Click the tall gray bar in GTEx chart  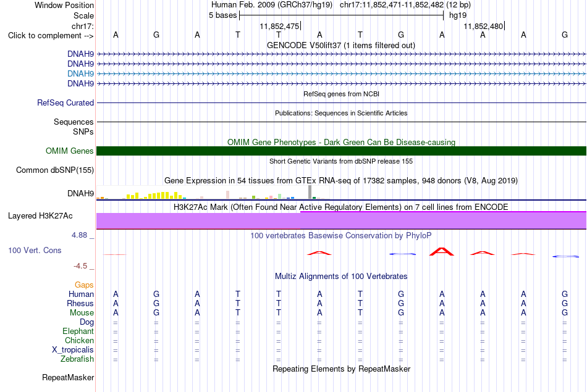(x=310, y=192)
